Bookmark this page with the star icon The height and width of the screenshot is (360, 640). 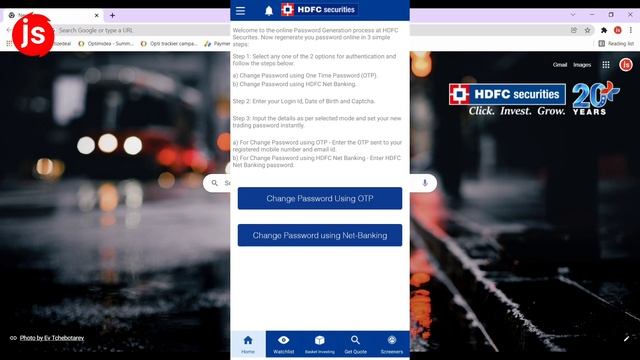(587, 30)
